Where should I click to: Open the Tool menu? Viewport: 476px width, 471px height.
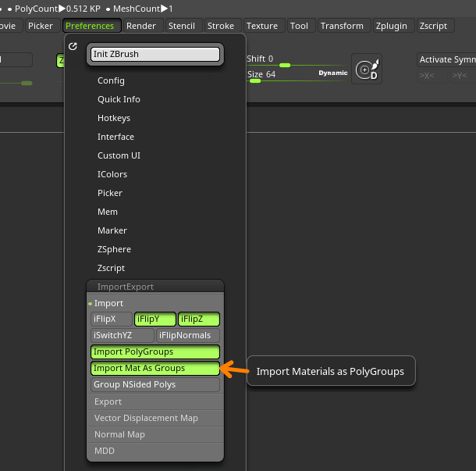(x=300, y=26)
